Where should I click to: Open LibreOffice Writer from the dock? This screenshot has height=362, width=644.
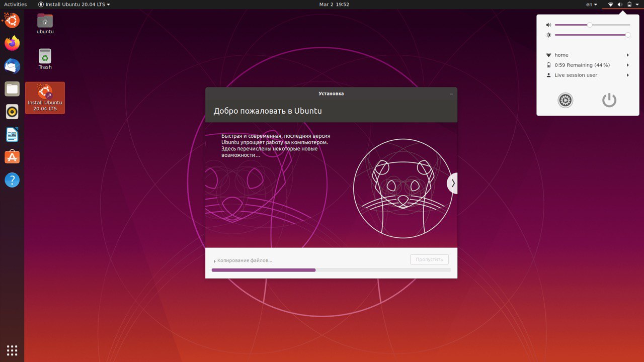12,135
